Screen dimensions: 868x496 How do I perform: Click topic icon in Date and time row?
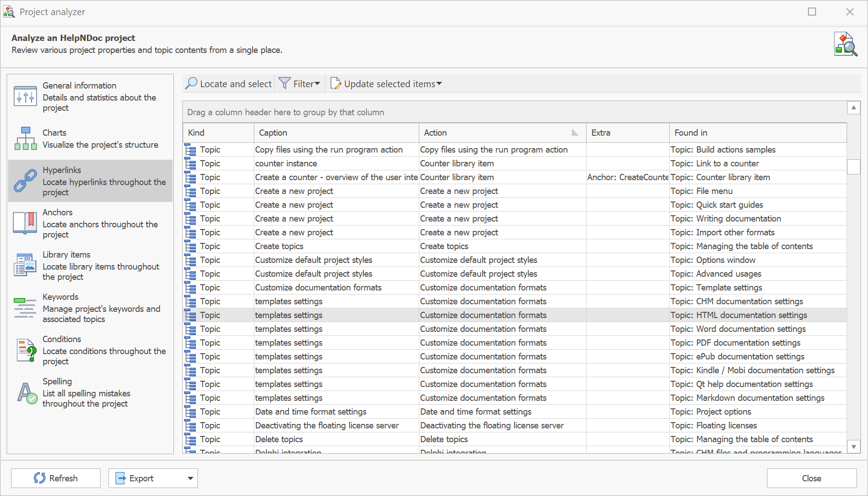pos(190,411)
